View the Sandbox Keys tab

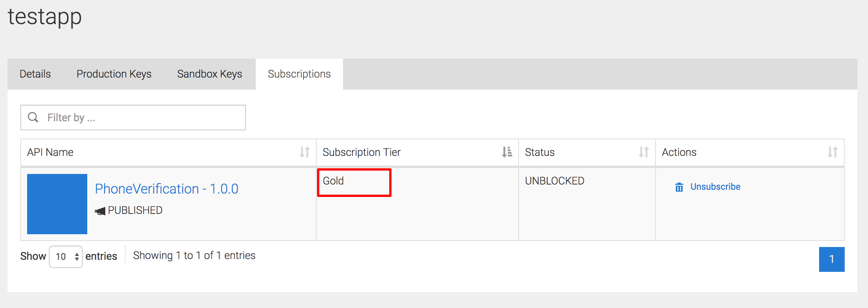click(209, 74)
